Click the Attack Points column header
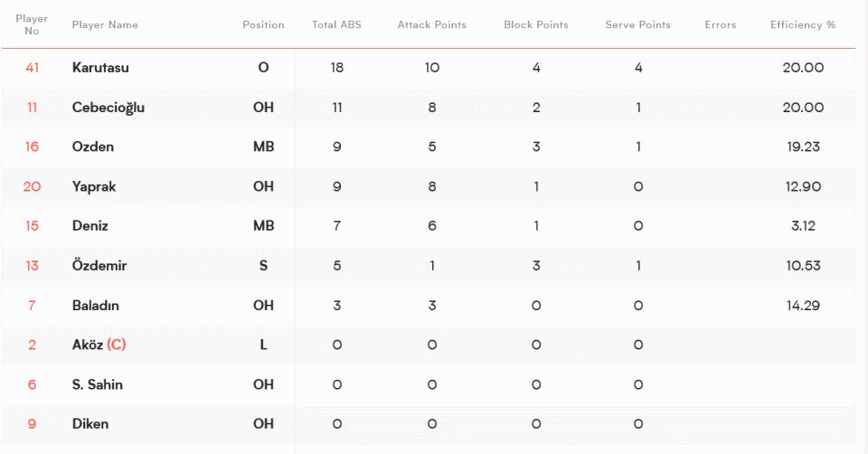868x454 pixels. pyautogui.click(x=432, y=25)
